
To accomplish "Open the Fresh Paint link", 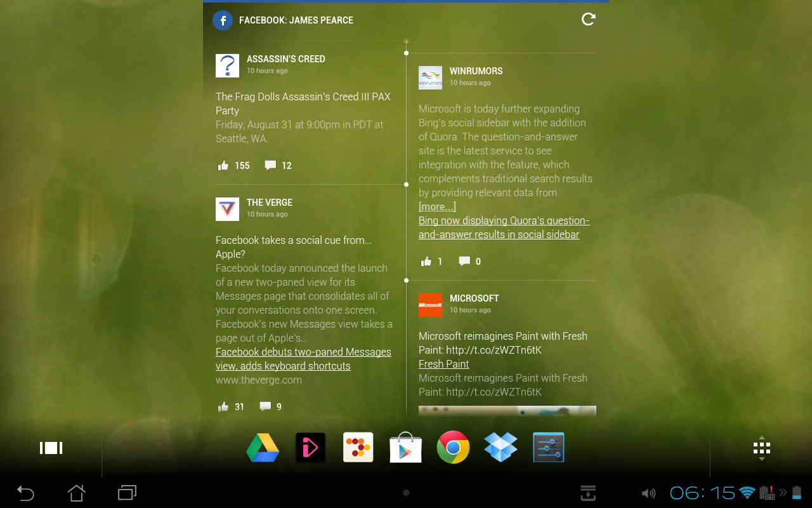I will coord(443,364).
